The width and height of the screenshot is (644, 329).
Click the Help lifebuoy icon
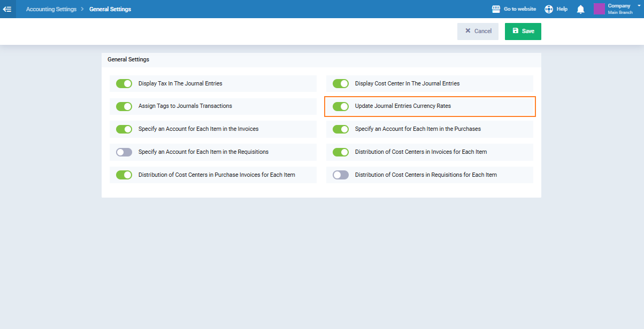[549, 9]
